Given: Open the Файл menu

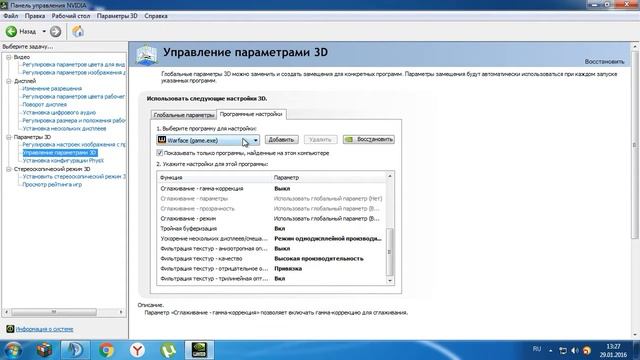Looking at the screenshot, I should point(11,16).
